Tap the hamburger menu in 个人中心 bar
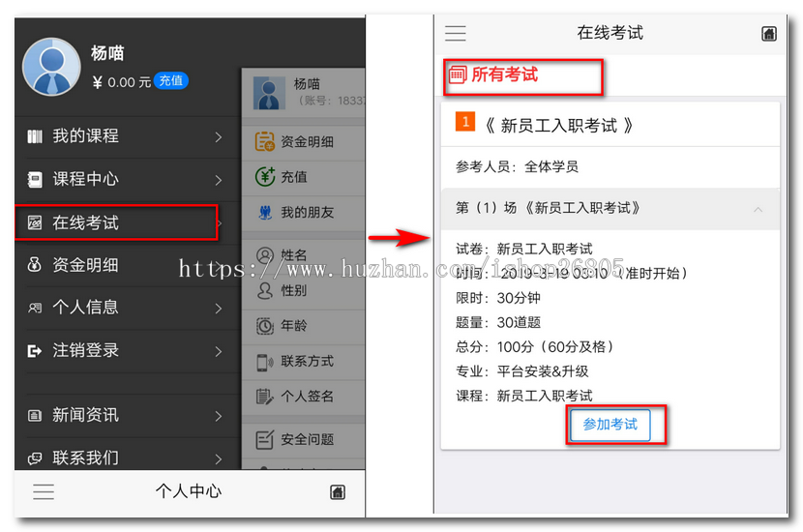Screen dimensions: 803x532 (44, 491)
